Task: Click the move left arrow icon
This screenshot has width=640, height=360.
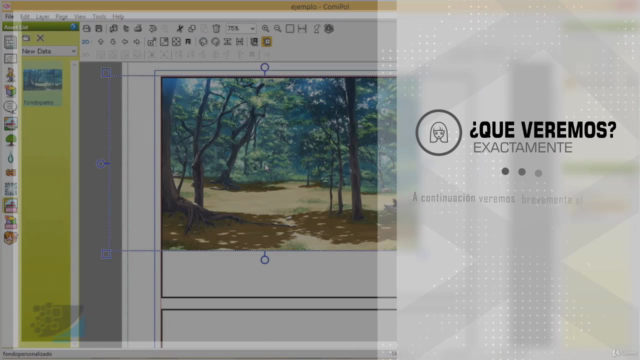Action: click(125, 42)
